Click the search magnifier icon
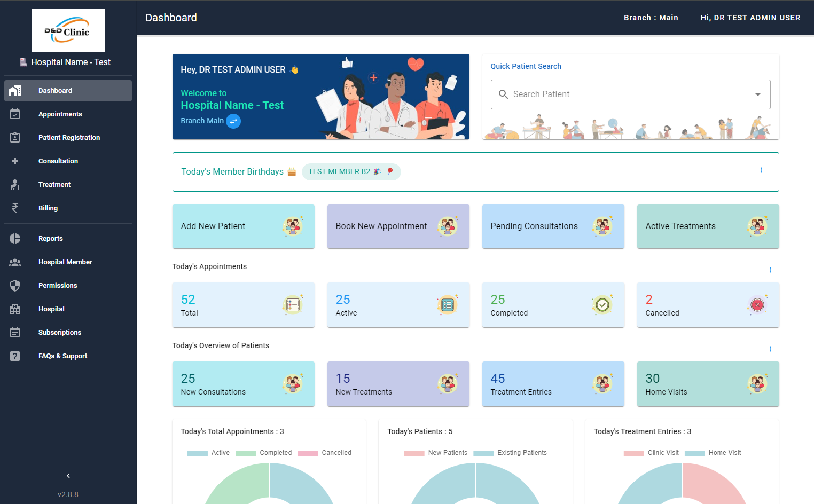This screenshot has width=814, height=504. tap(503, 94)
